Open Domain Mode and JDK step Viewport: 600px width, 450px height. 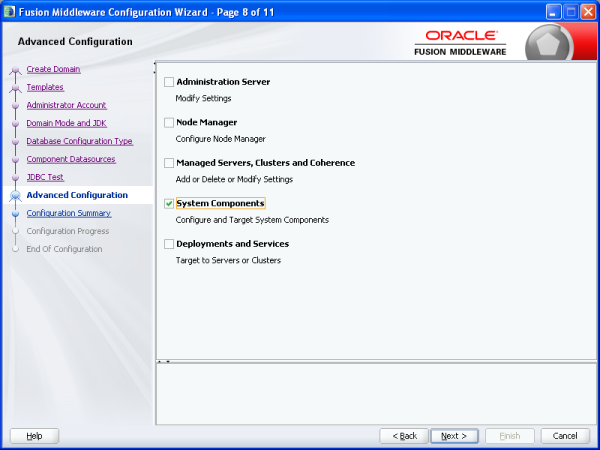pos(66,123)
